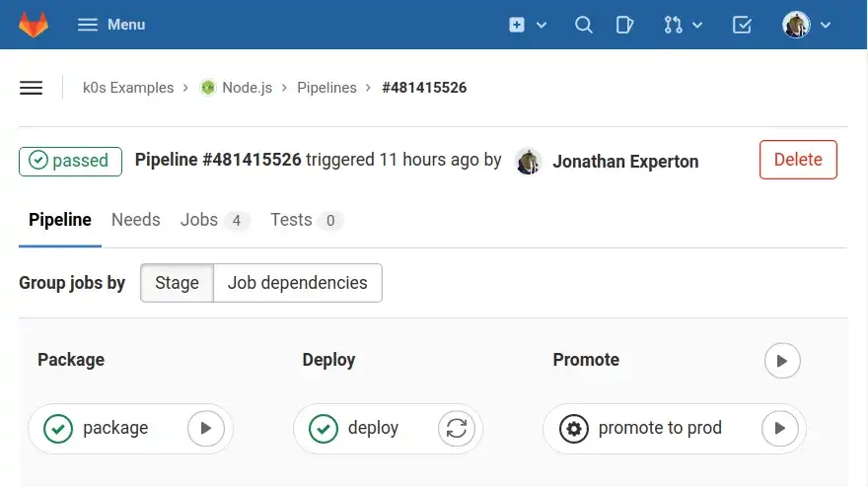
Task: Click the passed status badge
Action: point(70,161)
